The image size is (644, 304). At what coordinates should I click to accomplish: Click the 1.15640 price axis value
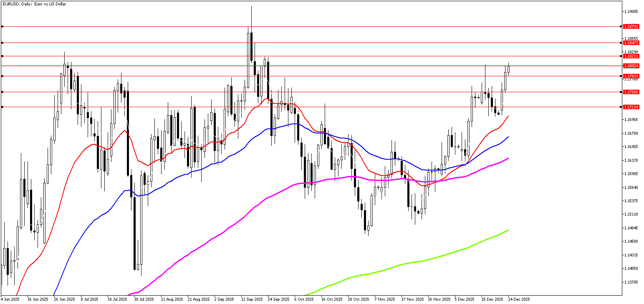[x=631, y=187]
